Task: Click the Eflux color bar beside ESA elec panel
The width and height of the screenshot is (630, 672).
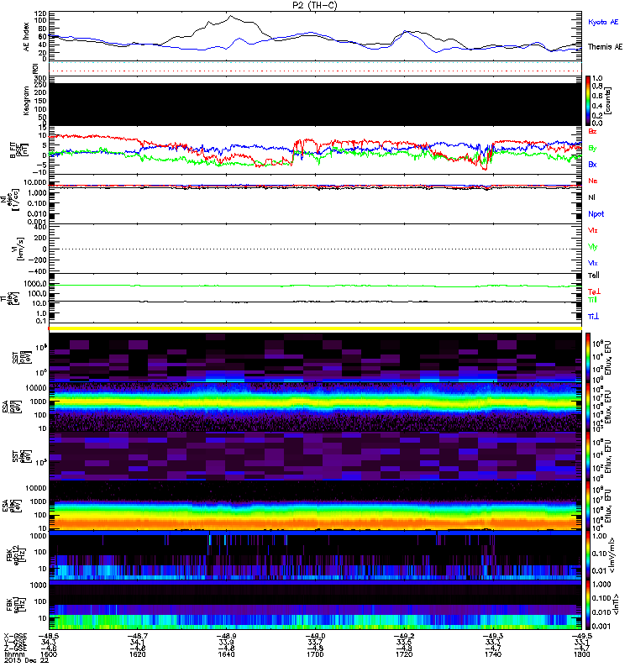Action: (588, 507)
